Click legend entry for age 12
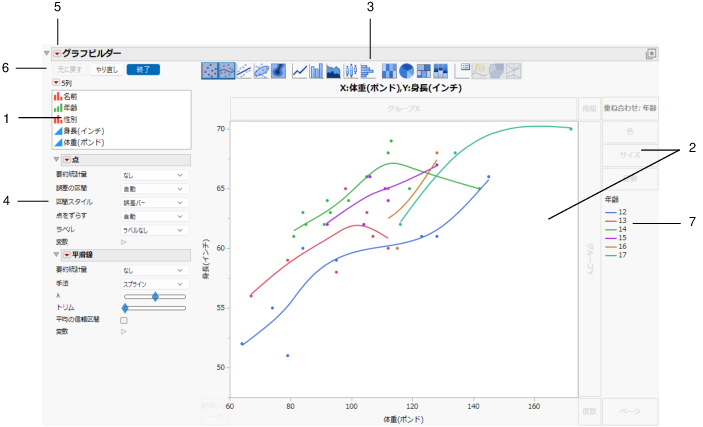 616,212
